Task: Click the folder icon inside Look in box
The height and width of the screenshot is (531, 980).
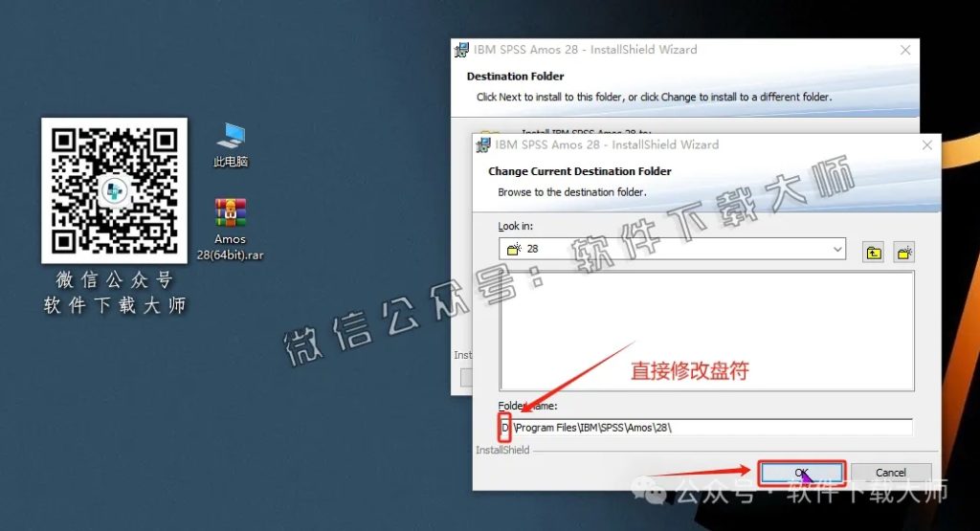Action: point(514,249)
